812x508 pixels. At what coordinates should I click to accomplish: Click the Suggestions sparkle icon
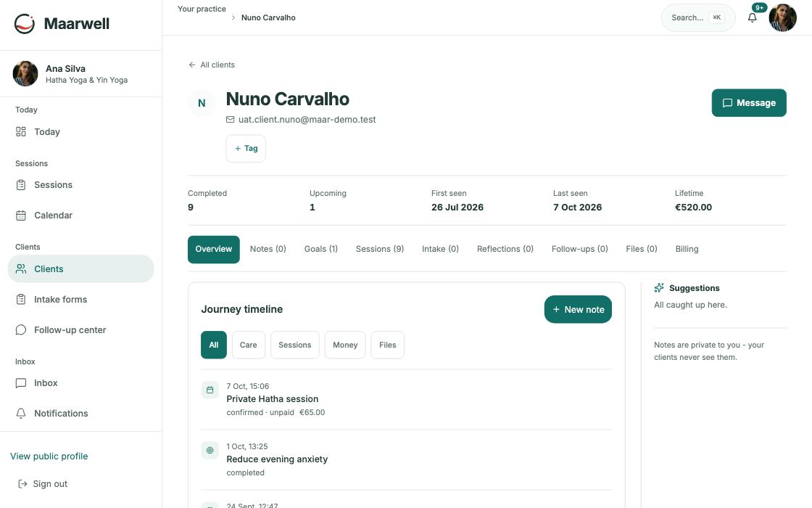[659, 287]
